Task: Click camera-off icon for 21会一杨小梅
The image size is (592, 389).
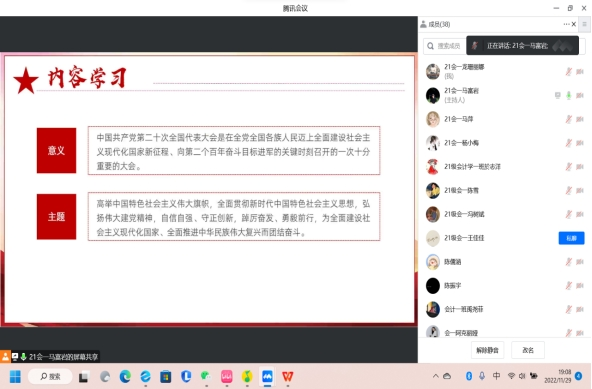Action: click(580, 143)
